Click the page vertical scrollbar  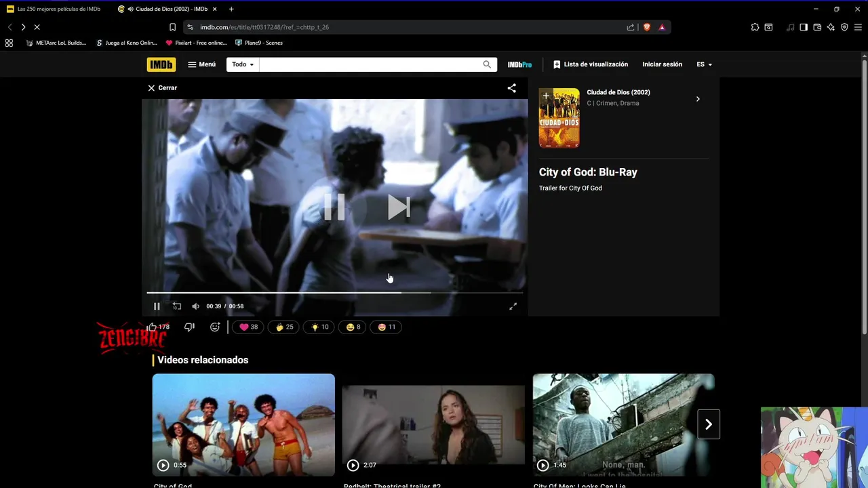pos(864,197)
